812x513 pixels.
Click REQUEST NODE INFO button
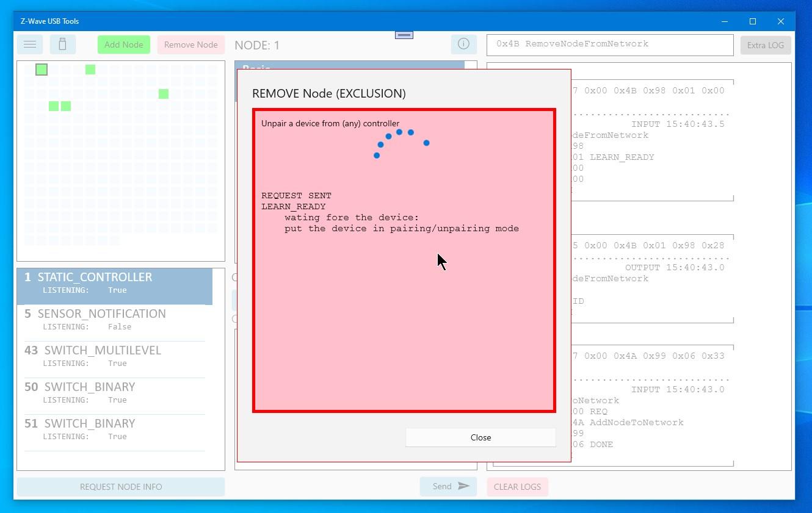pos(121,487)
